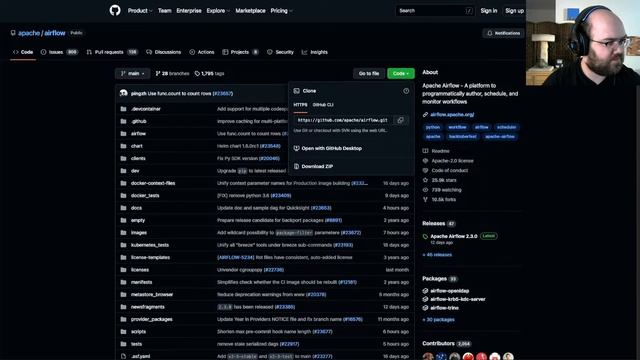Switch to the Code tab
The width and height of the screenshot is (640, 360).
pos(23,52)
